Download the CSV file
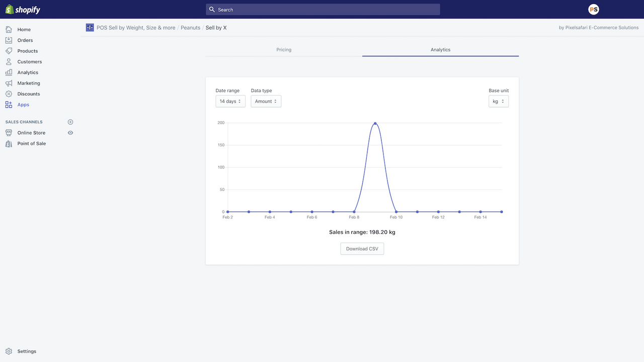Image resolution: width=644 pixels, height=362 pixels. 362,249
